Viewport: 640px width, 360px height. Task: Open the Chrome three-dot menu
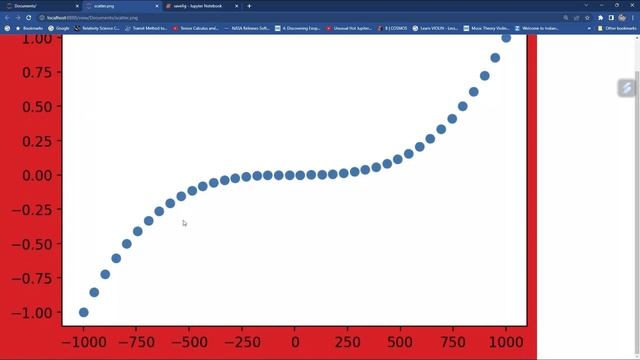tap(633, 18)
